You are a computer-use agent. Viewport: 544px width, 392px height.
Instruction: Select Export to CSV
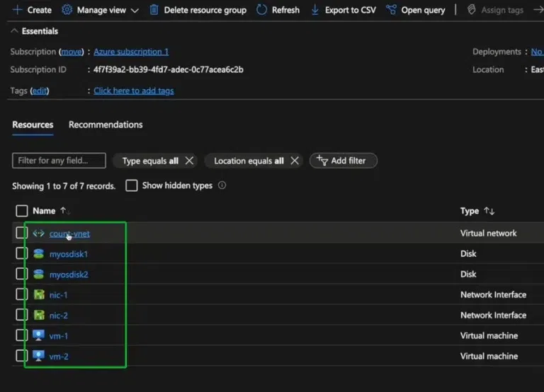[350, 10]
